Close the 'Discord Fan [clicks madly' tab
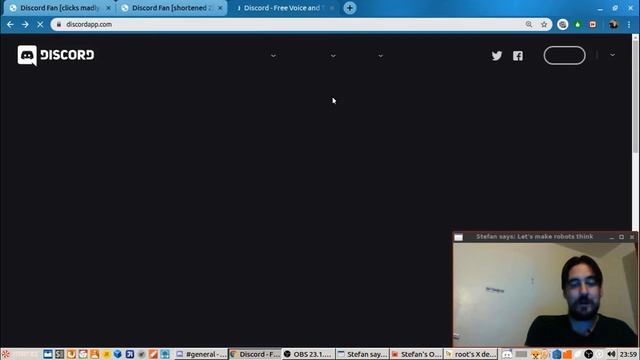The width and height of the screenshot is (640, 360). click(108, 8)
